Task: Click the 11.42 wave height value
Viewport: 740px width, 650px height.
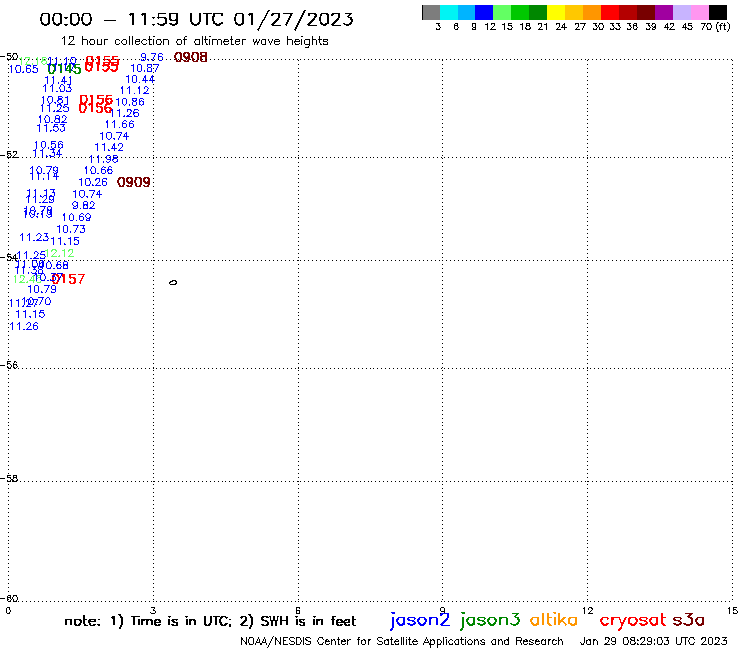Action: point(109,147)
